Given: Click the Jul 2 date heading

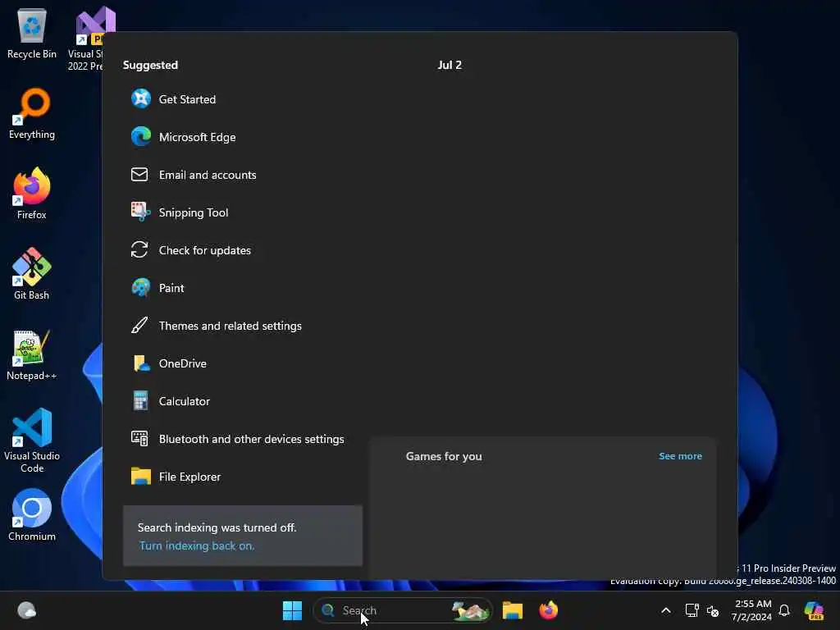Looking at the screenshot, I should [450, 65].
